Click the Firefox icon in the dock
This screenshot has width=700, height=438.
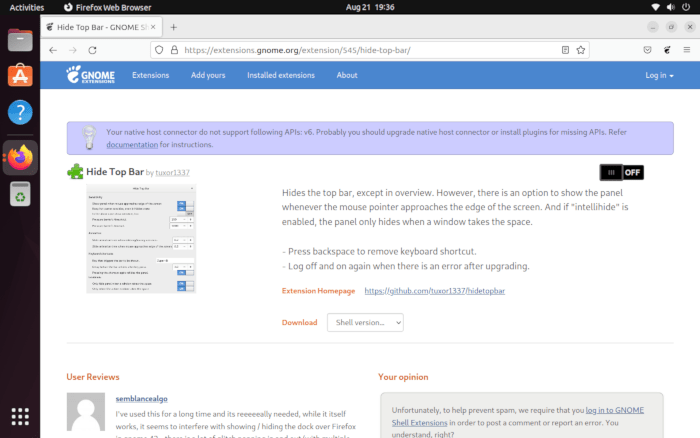20,157
